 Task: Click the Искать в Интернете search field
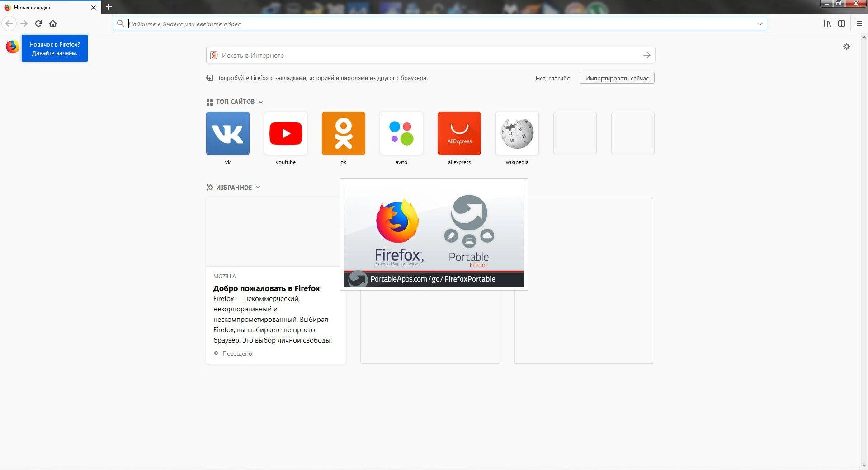pos(430,55)
